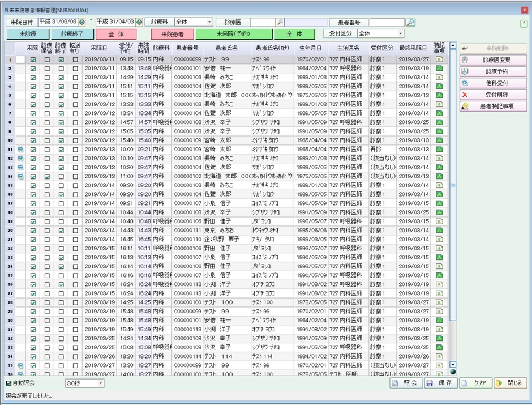Click the search icon beside 患者番号 field
This screenshot has width=532, height=405.
(x=410, y=22)
